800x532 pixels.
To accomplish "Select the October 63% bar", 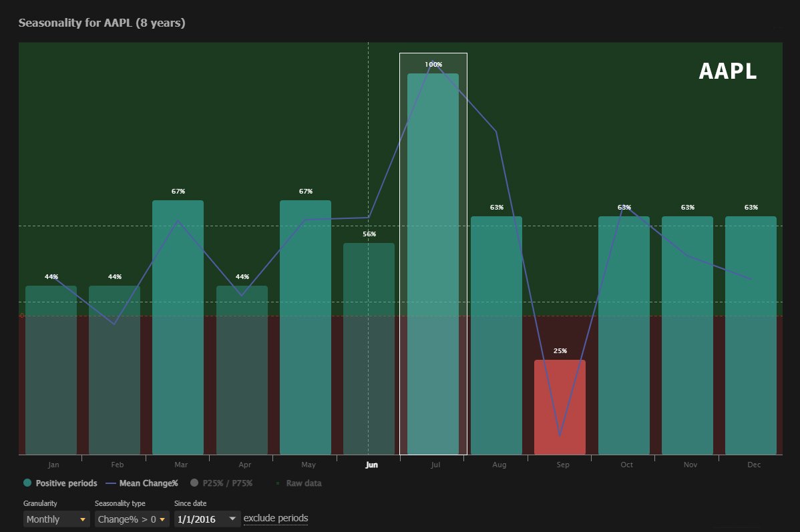I will coord(624,335).
